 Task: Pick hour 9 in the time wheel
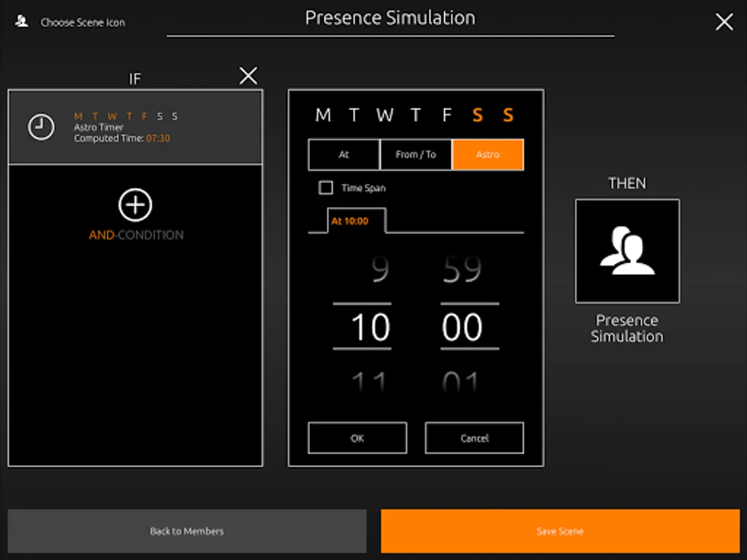pyautogui.click(x=380, y=270)
